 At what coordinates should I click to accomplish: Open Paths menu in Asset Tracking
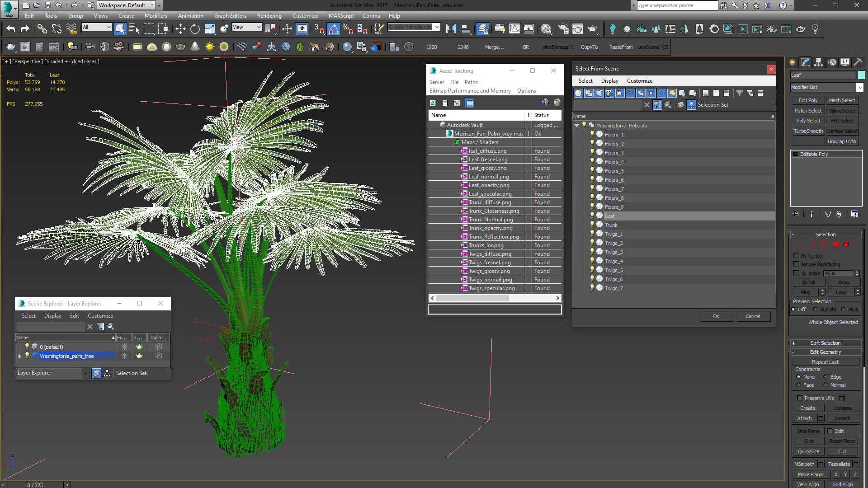tap(471, 82)
